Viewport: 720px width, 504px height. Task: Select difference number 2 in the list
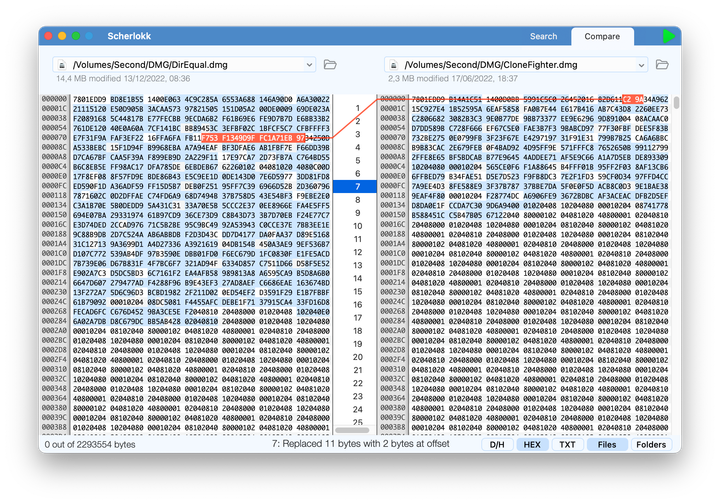pos(357,121)
